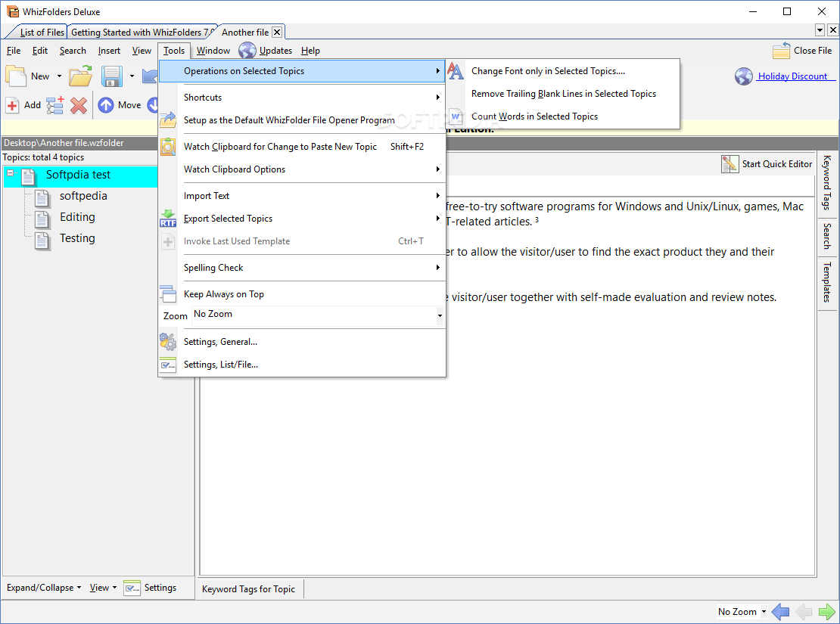Select Keep Always on Top
Image resolution: width=840 pixels, height=624 pixels.
point(302,293)
